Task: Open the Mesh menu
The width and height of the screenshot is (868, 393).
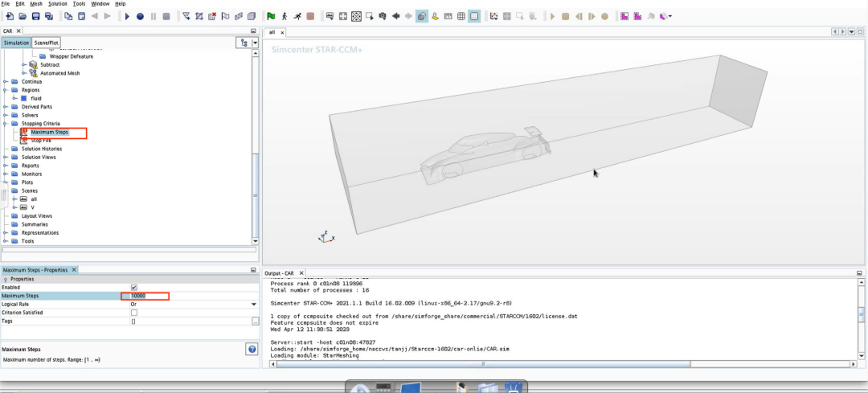Action: pos(36,4)
